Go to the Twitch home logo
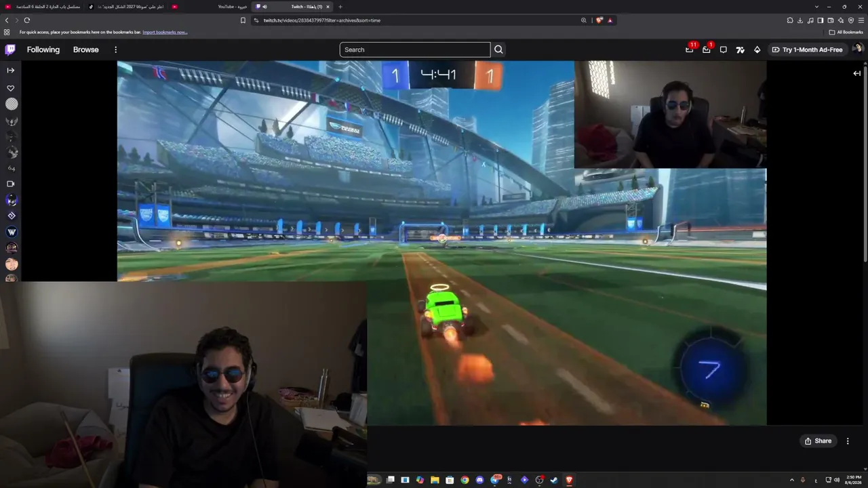This screenshot has height=488, width=868. coord(10,49)
